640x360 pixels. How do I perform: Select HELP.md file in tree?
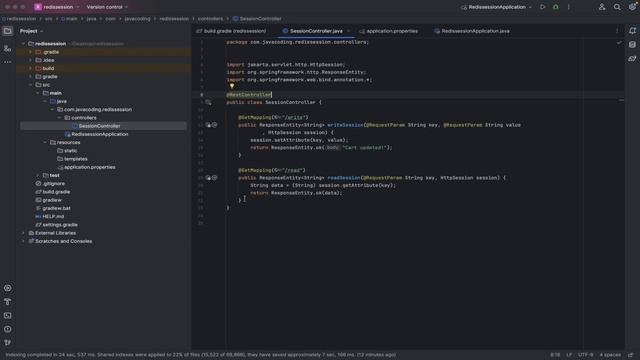[x=53, y=216]
